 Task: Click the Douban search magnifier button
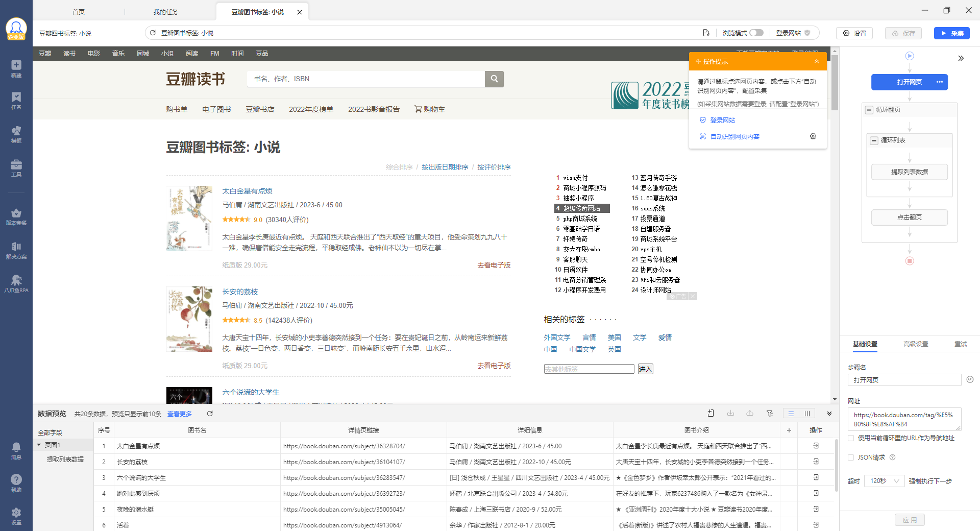494,79
